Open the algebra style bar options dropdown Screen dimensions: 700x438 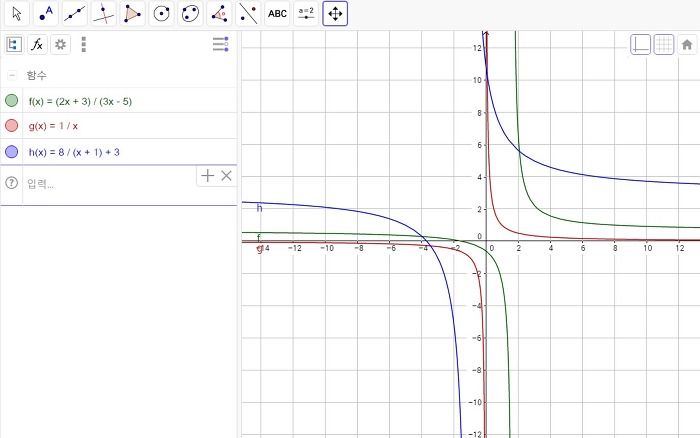[x=220, y=44]
